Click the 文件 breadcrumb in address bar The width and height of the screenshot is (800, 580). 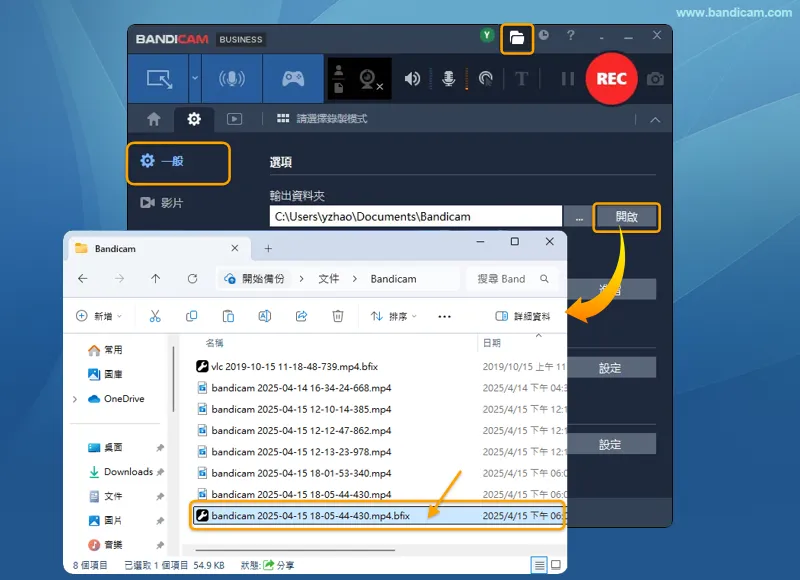click(329, 279)
